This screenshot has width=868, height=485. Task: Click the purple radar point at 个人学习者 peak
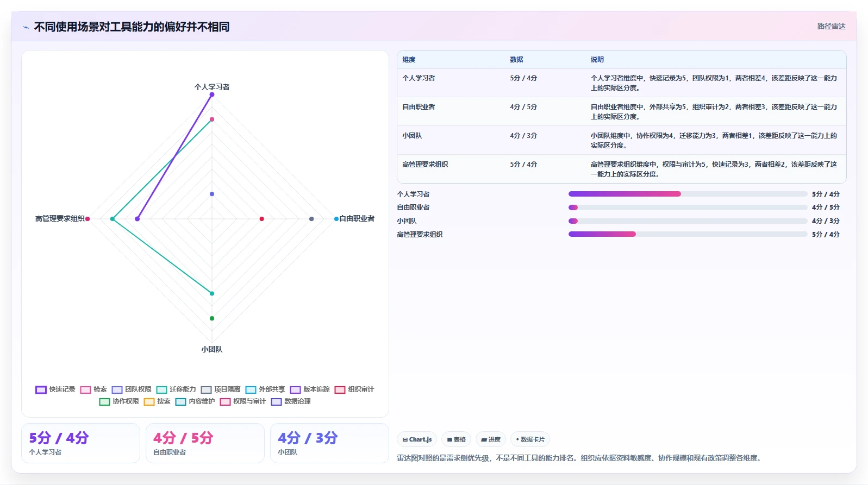click(x=212, y=95)
